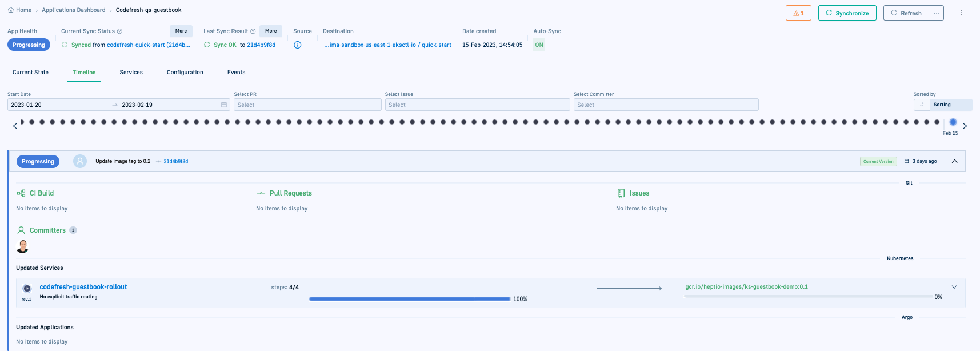Open the Configuration tab
This screenshot has width=980, height=351.
coord(185,73)
